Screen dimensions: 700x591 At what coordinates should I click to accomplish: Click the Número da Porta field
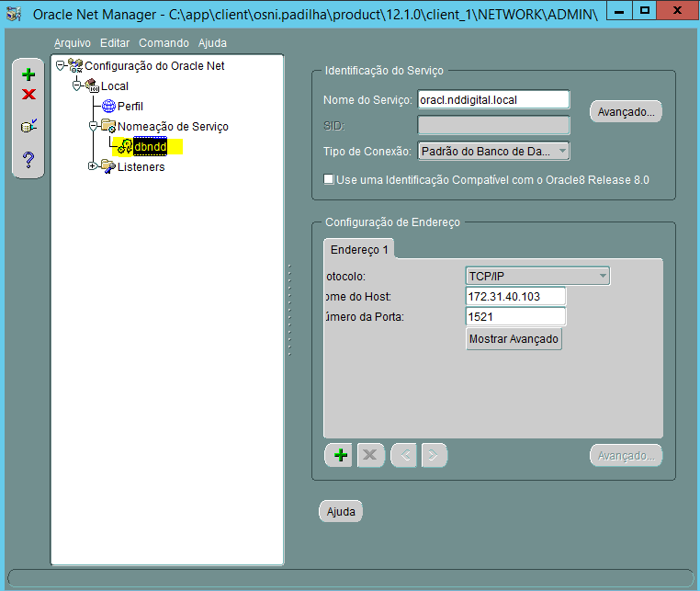(515, 316)
